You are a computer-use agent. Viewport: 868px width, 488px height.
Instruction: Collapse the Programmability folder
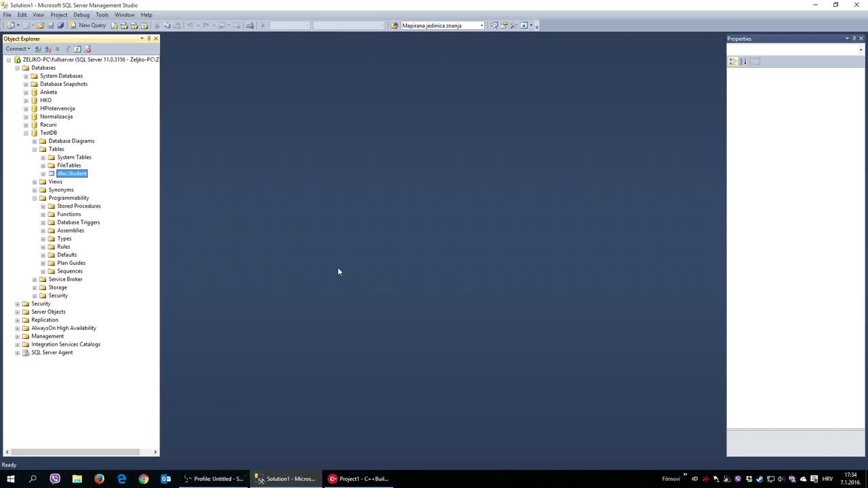[x=35, y=198]
